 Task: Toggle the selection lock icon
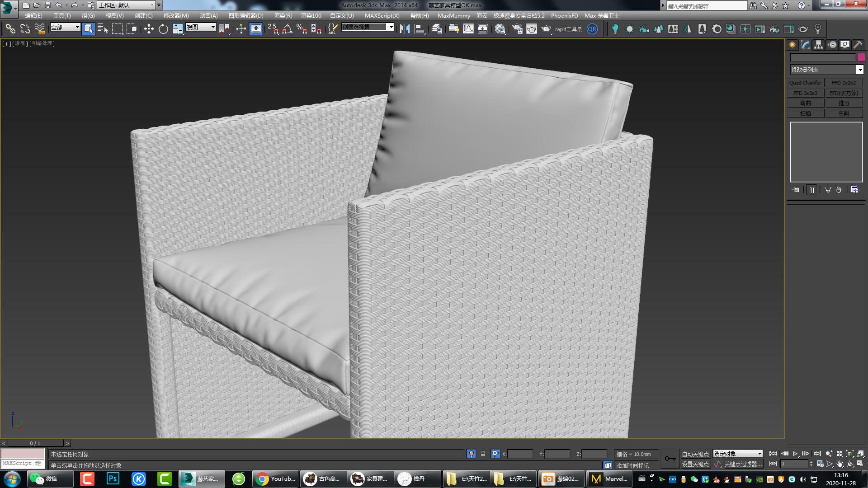483,454
